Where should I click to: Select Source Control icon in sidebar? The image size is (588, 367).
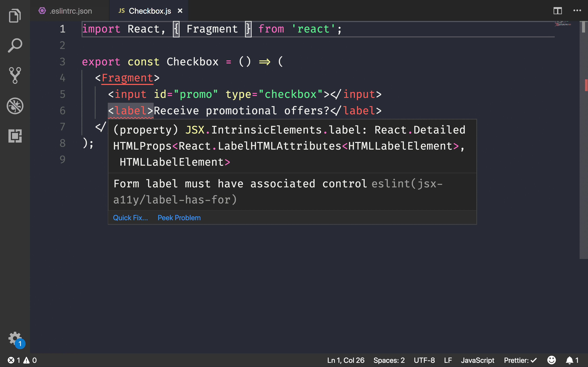tap(15, 76)
